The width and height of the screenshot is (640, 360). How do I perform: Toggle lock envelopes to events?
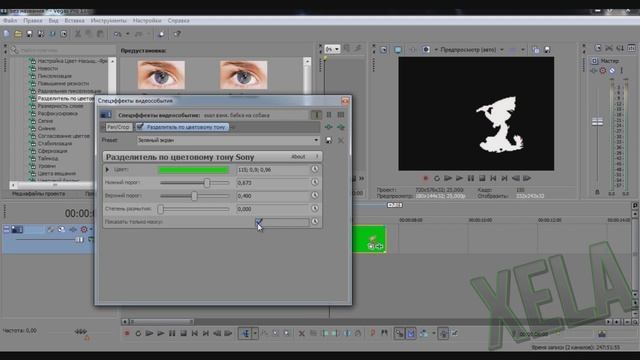pyautogui.click(x=444, y=333)
